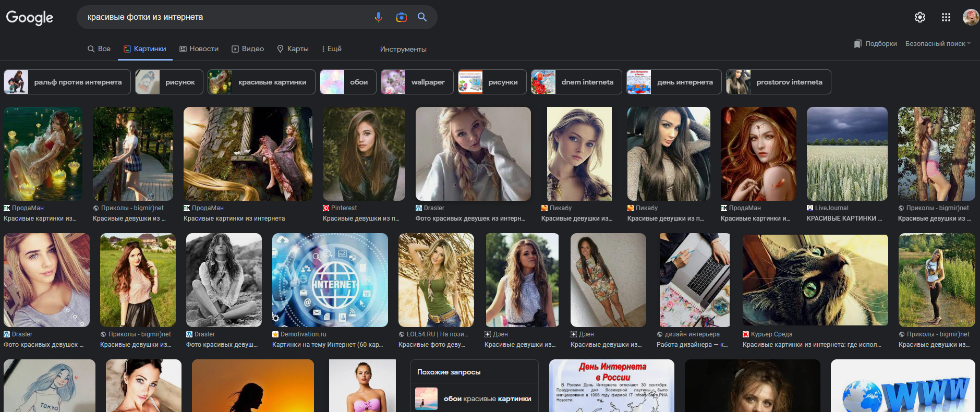
Task: Expand Безопасный поиск dropdown
Action: click(x=938, y=44)
